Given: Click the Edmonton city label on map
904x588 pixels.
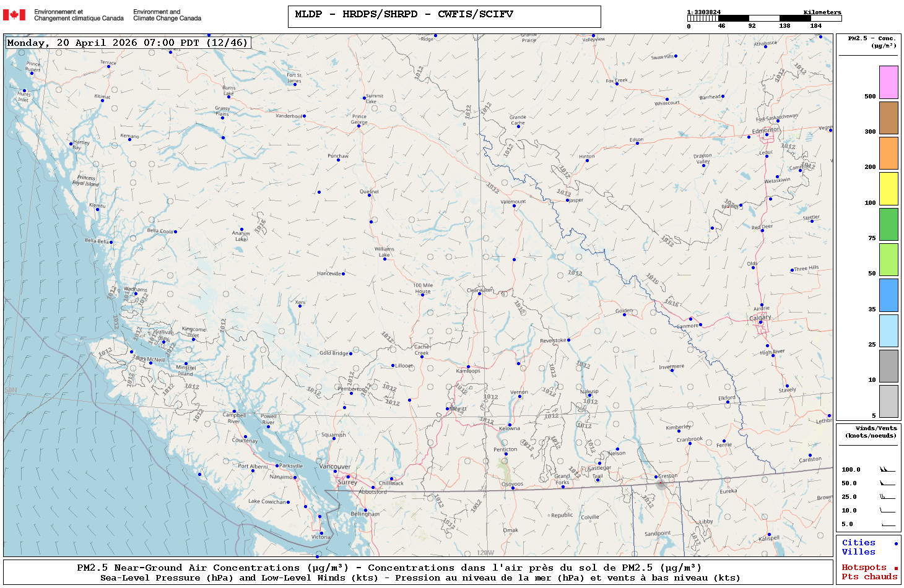Looking at the screenshot, I should tap(765, 131).
